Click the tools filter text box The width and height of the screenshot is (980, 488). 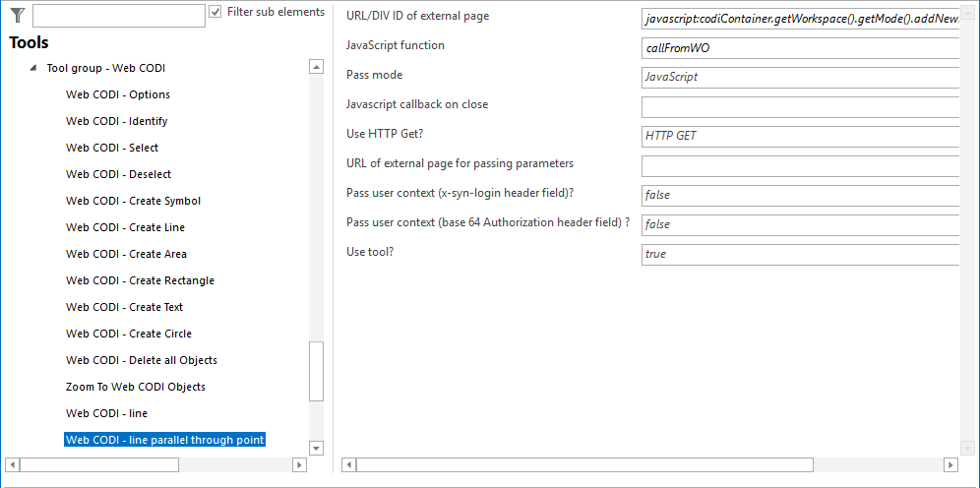click(x=119, y=16)
